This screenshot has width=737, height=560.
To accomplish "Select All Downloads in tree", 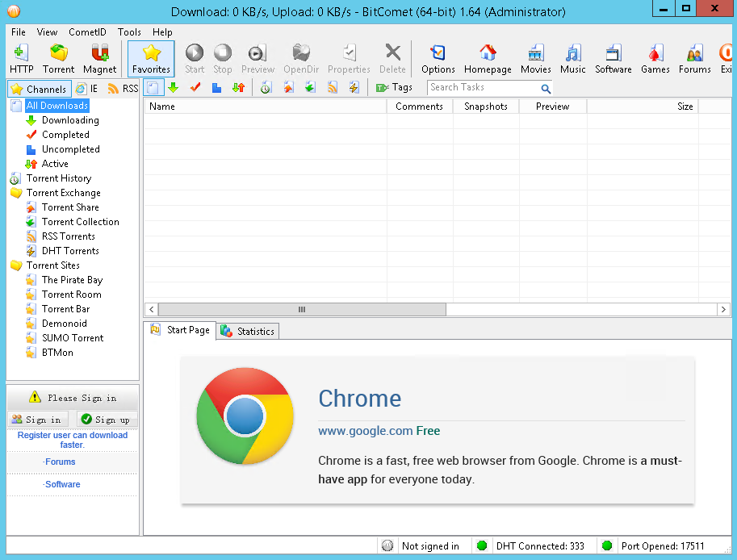I will [57, 106].
